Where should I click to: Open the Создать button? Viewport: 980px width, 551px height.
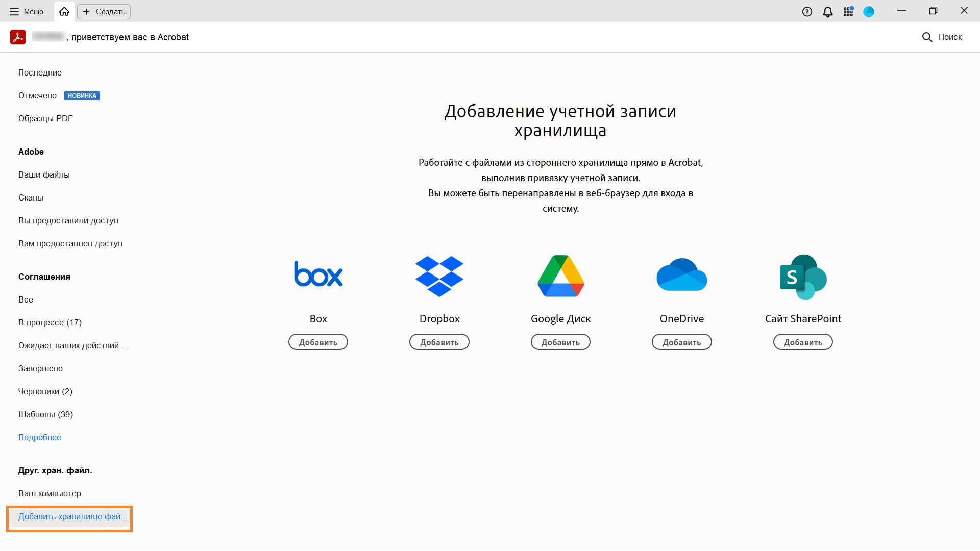click(103, 11)
